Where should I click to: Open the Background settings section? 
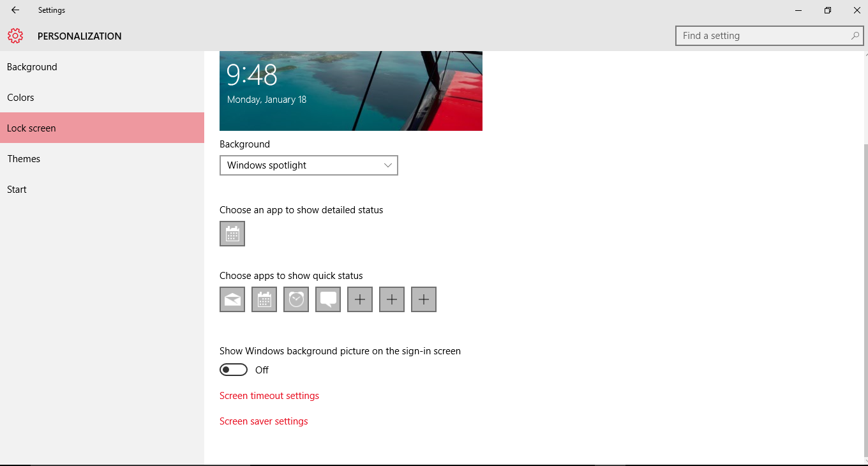coord(32,67)
